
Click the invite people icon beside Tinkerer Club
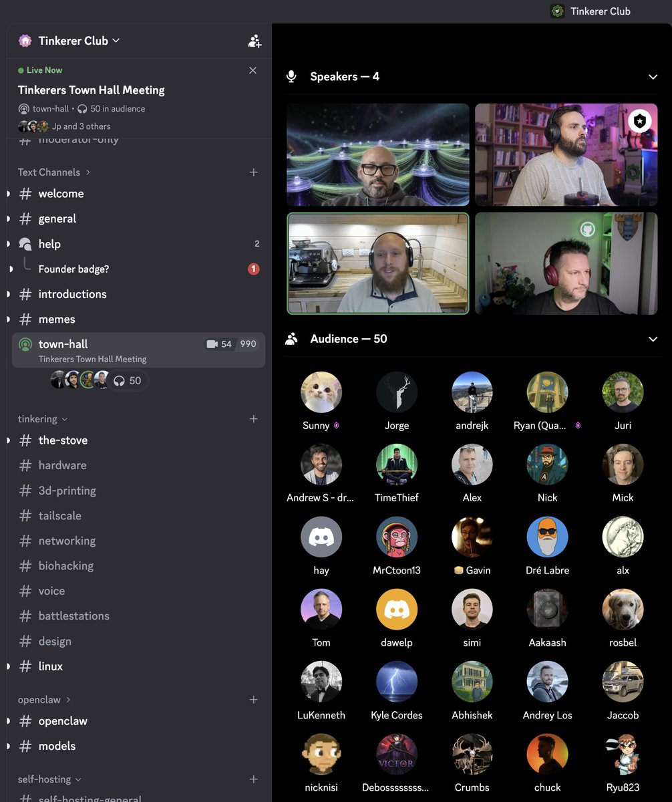[x=255, y=41]
